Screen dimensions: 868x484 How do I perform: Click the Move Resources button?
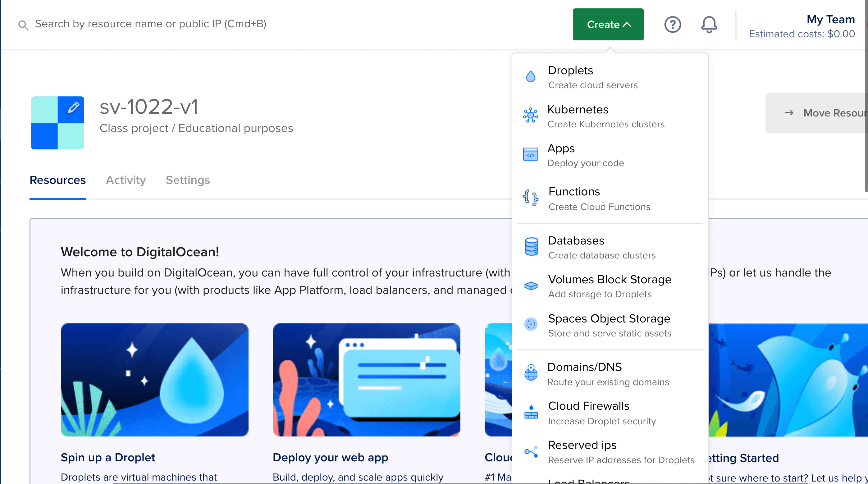816,113
